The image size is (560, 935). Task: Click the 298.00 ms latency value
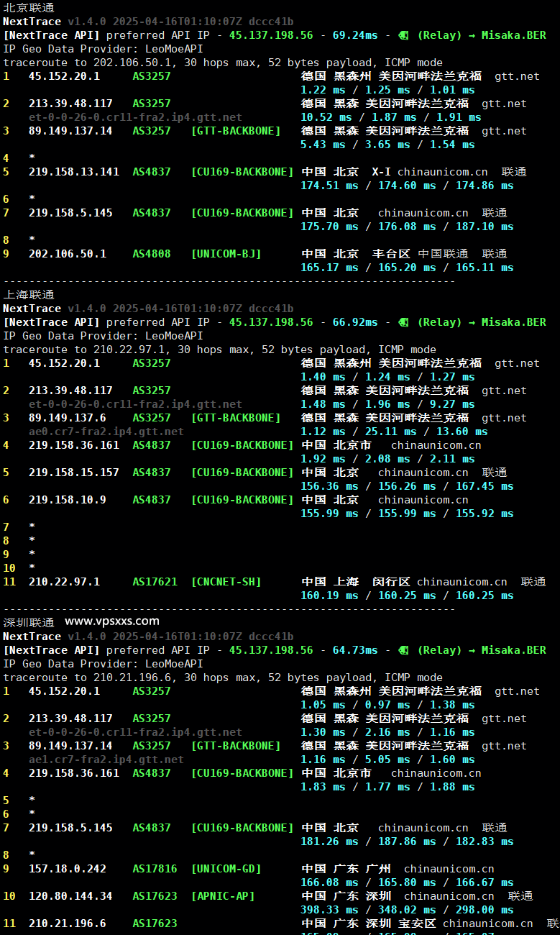(485, 910)
